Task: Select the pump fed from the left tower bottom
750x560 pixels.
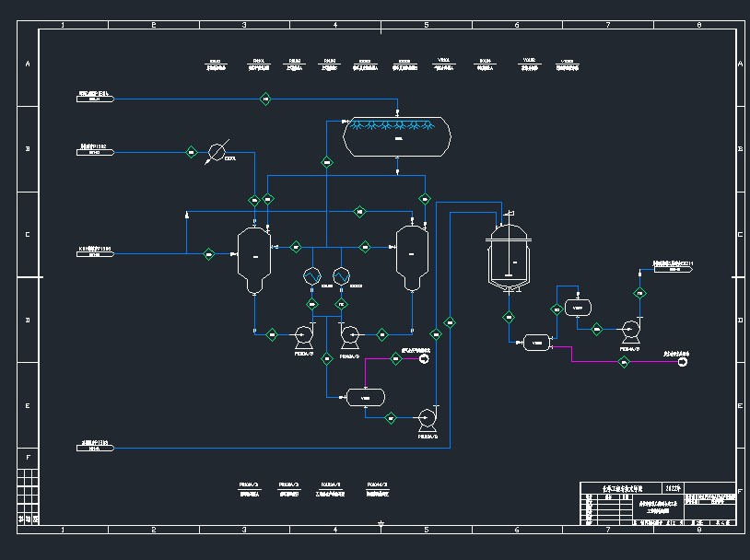Action: (304, 336)
